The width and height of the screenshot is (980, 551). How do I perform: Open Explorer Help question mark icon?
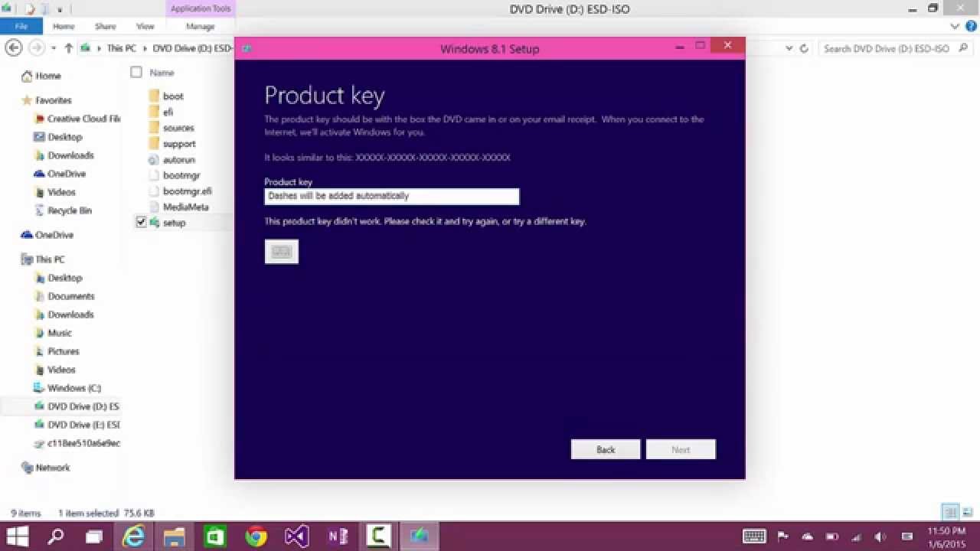click(970, 26)
